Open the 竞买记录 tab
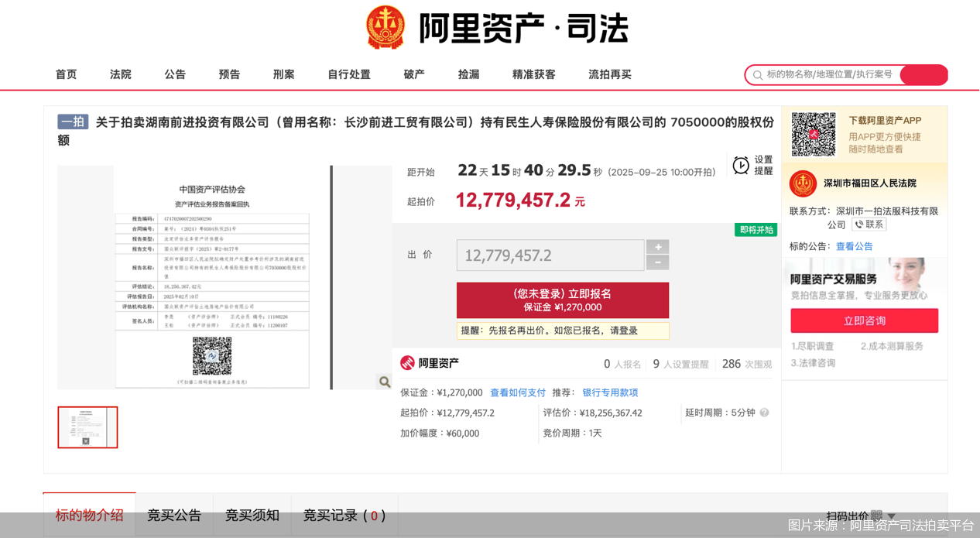 [344, 514]
